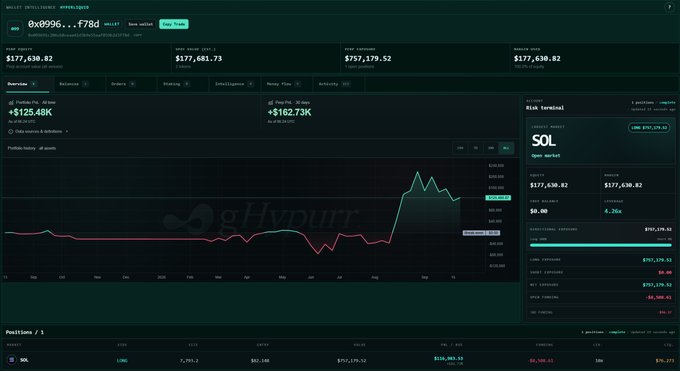Select the ALL chart time range
Image resolution: width=680 pixels, height=371 pixels.
[x=506, y=148]
